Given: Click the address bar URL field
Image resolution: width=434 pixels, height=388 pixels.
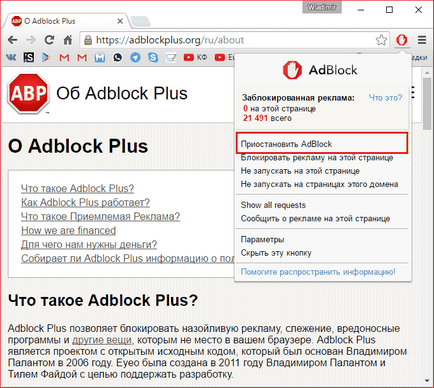Looking at the screenshot, I should tap(233, 40).
